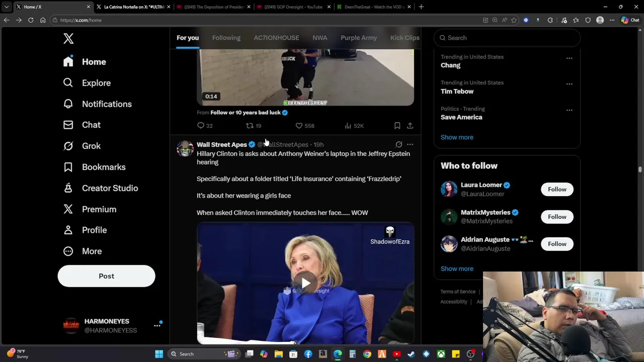The height and width of the screenshot is (362, 644).
Task: Open Terms of Service link
Action: (x=458, y=292)
